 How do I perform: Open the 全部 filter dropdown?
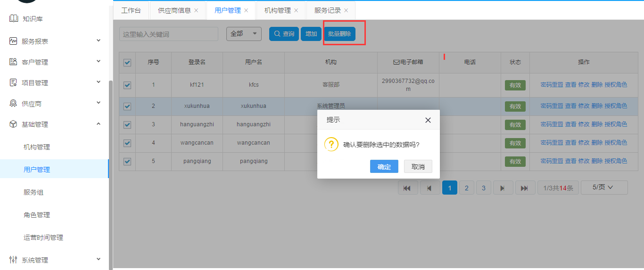click(244, 34)
